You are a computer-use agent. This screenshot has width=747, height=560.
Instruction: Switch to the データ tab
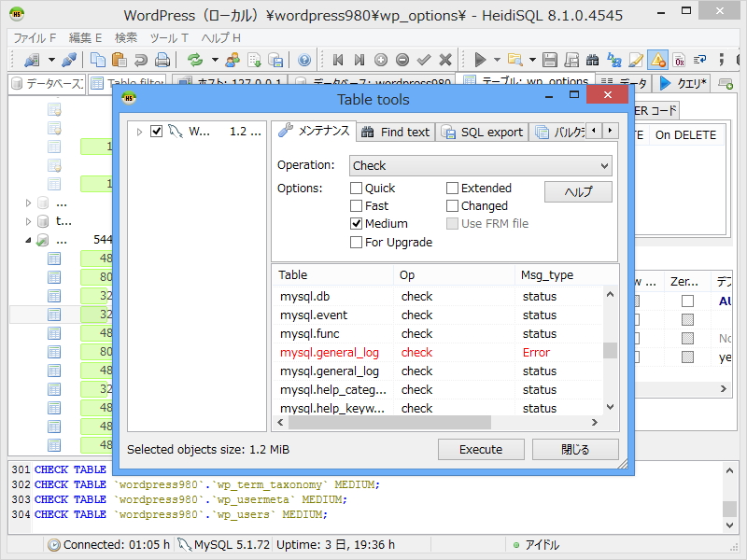pyautogui.click(x=624, y=83)
